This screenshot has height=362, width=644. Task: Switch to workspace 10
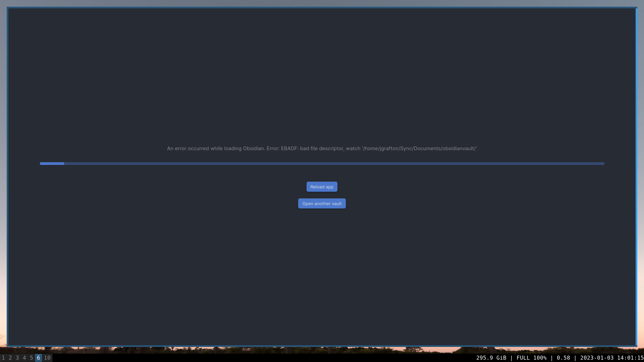pos(47,358)
